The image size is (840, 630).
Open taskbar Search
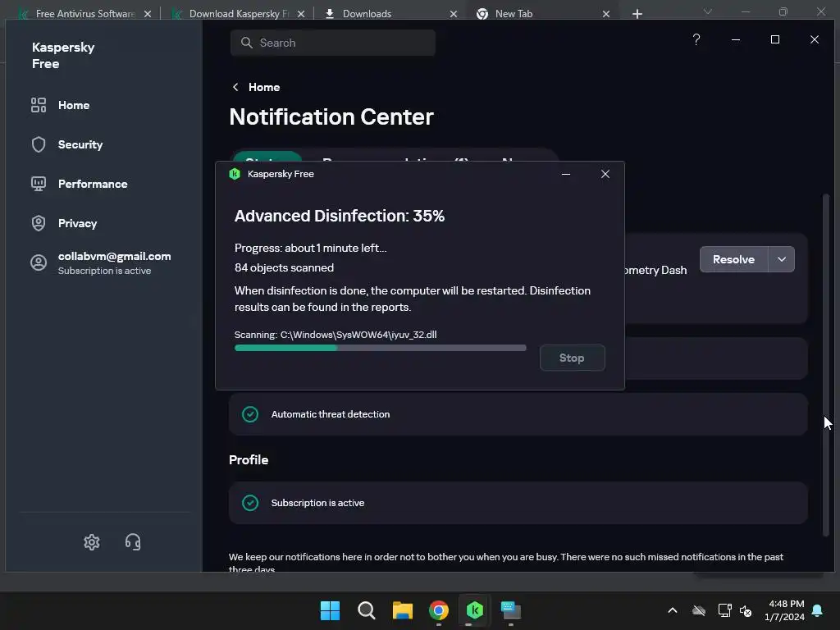(x=367, y=610)
